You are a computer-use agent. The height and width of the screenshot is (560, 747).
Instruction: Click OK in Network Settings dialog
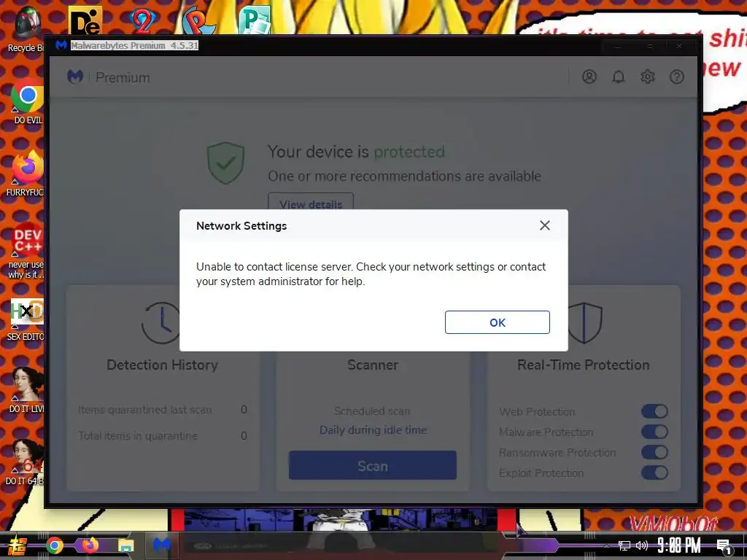(x=497, y=322)
